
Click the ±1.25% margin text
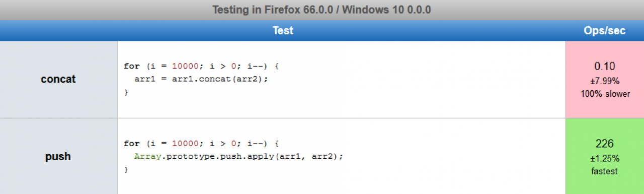tap(605, 158)
